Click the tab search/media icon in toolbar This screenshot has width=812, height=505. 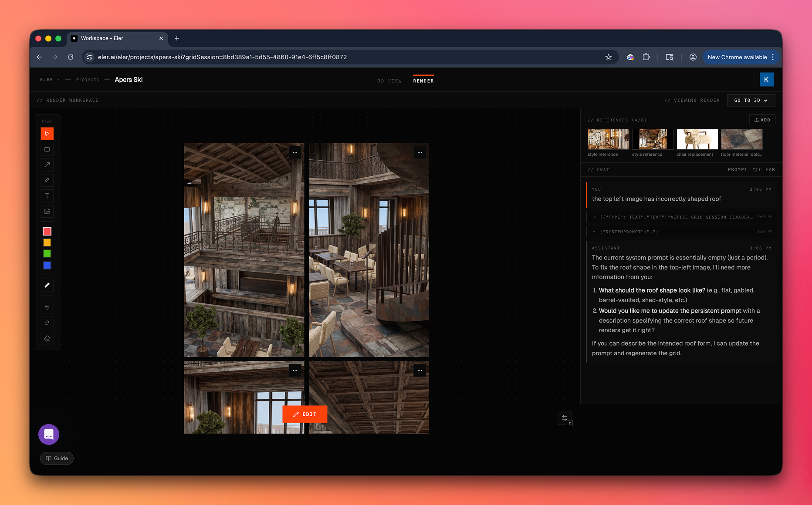click(670, 57)
